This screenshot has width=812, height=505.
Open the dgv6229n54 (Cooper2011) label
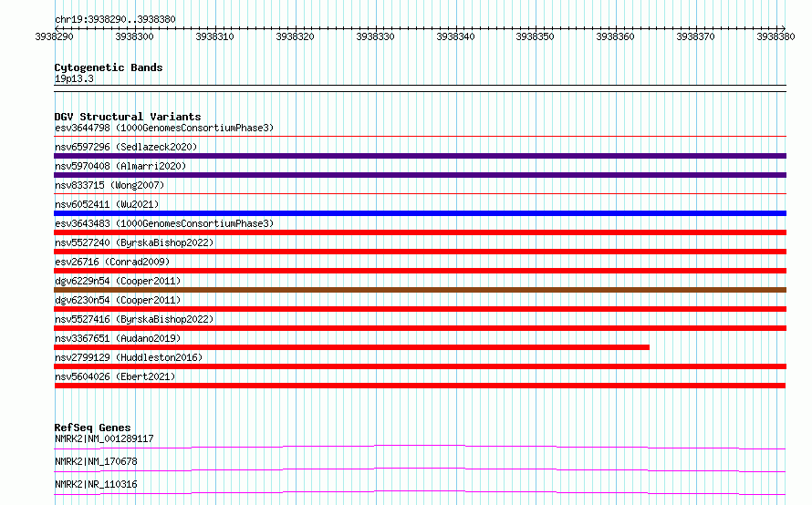click(118, 281)
